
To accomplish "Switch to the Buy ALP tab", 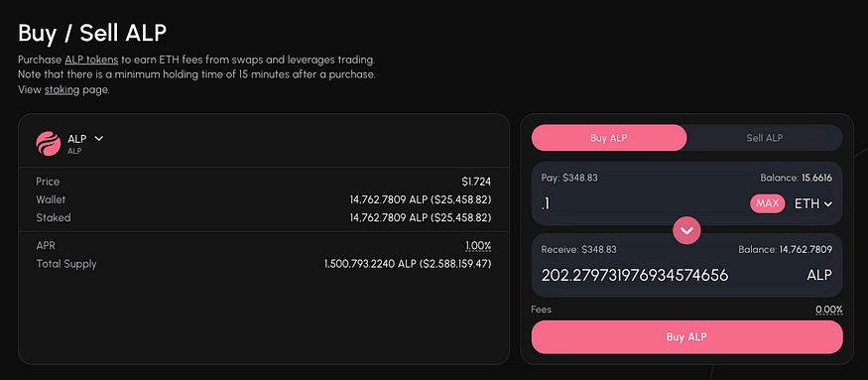I will (x=609, y=138).
